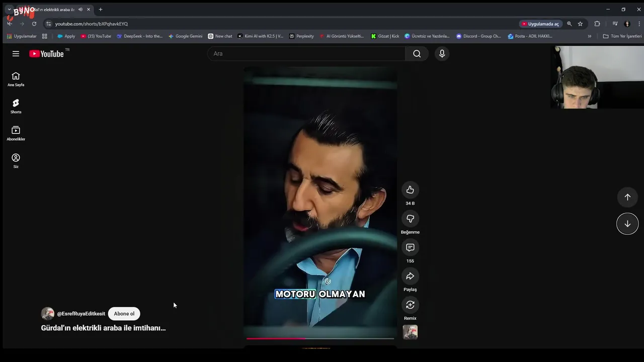Open the Siz page in sidebar
Viewport: 644px width, 362px height.
coord(16,161)
